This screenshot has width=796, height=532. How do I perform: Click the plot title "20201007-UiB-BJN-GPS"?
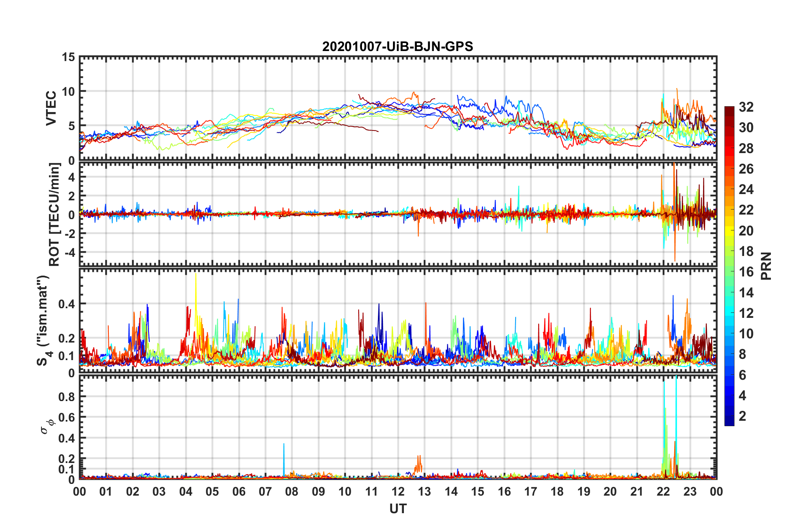(398, 46)
